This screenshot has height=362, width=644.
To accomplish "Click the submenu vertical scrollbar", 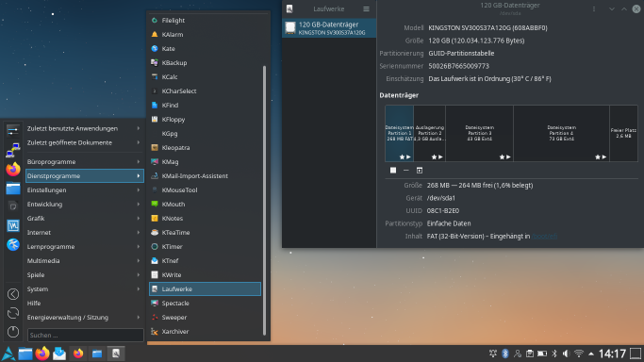I will click(x=265, y=200).
